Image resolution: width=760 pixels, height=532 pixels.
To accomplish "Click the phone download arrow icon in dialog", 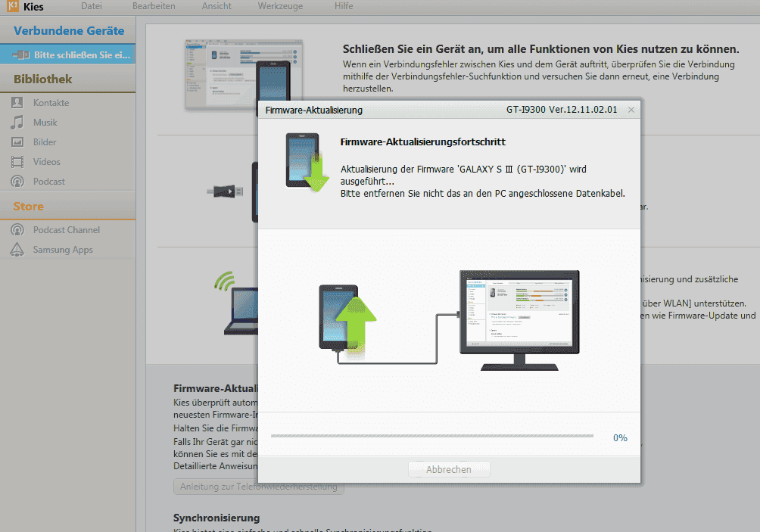I will [x=307, y=162].
